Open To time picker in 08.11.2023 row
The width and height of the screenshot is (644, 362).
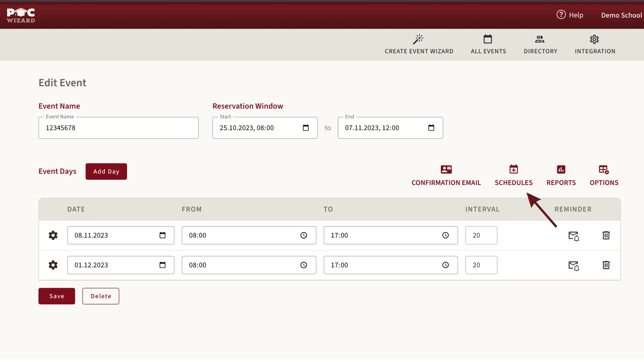click(x=446, y=235)
